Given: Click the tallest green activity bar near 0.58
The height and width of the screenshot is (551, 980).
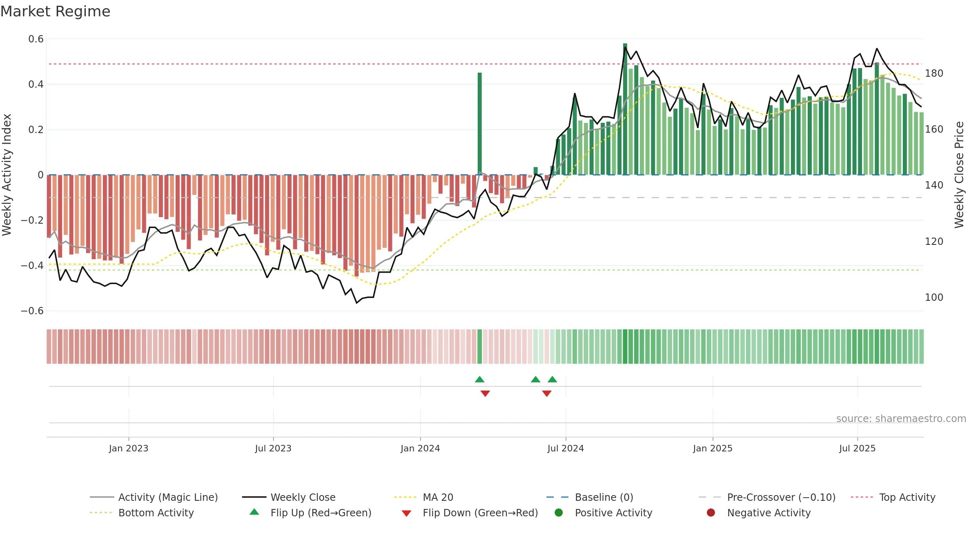Looking at the screenshot, I should (625, 109).
